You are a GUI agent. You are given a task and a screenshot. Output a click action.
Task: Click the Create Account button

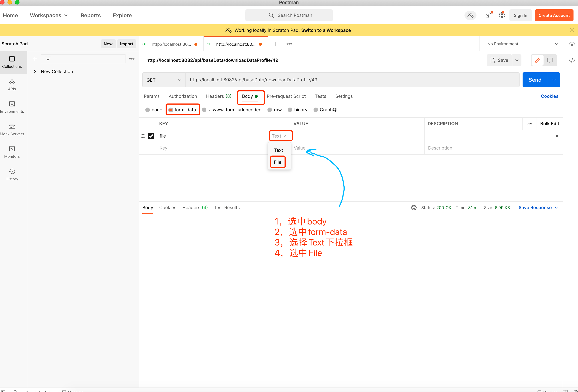point(554,15)
